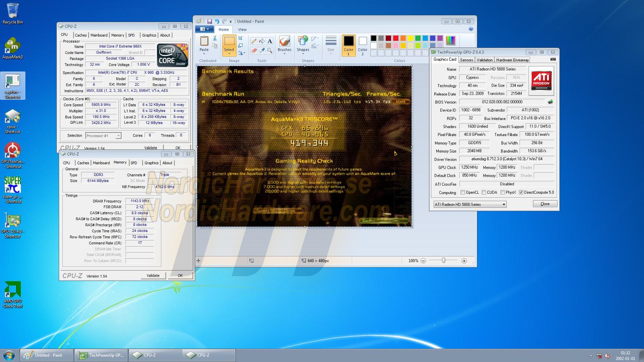
Task: Select the Text tool in Paint
Action: coord(270,41)
